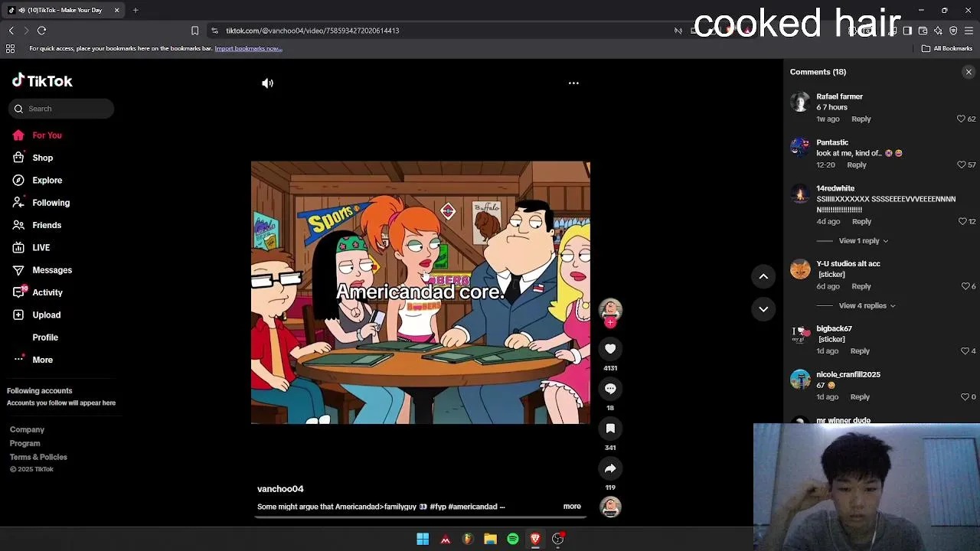Open a new browser tab
This screenshot has height=551, width=980.
136,10
